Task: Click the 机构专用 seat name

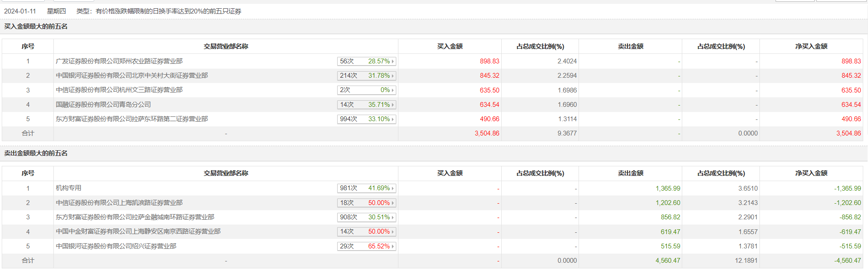Action: (x=69, y=188)
